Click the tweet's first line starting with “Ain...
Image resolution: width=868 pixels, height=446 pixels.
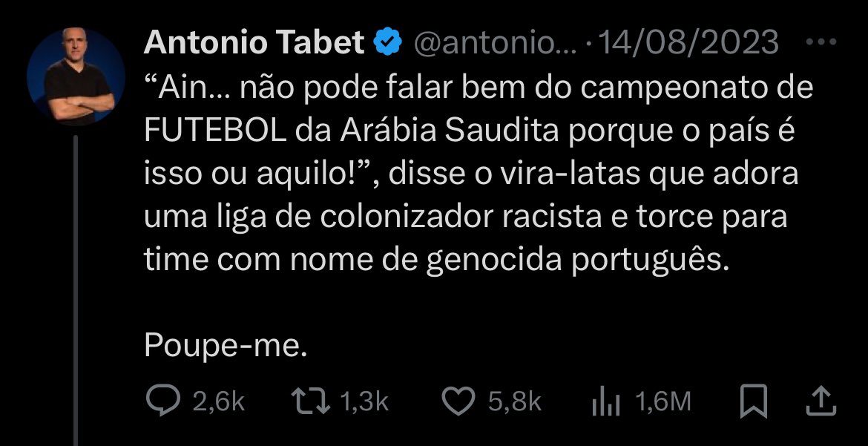479,89
